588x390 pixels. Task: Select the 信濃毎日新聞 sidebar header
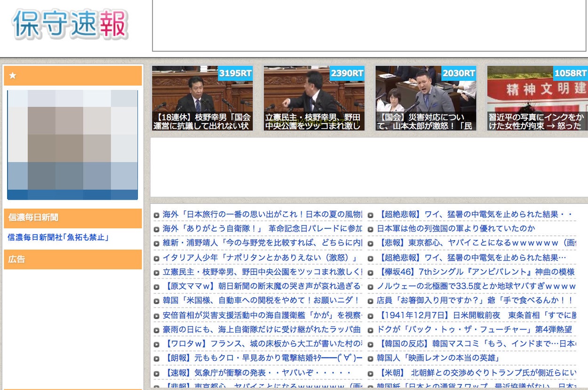click(x=72, y=218)
